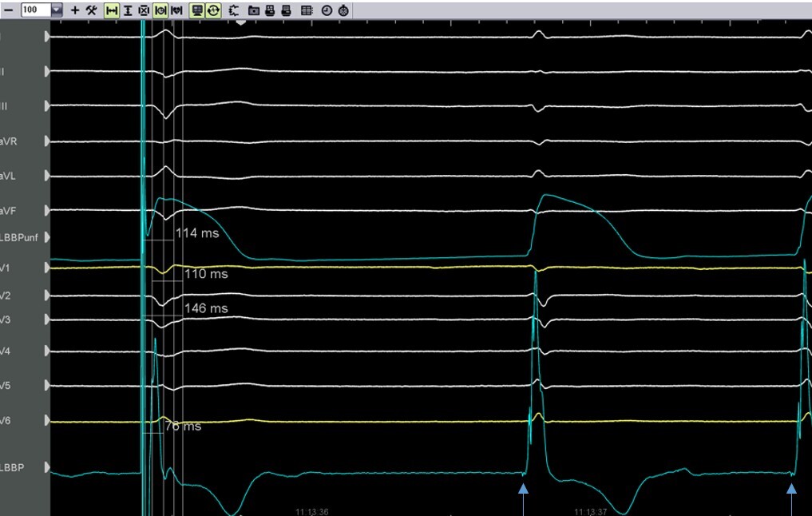Image resolution: width=812 pixels, height=516 pixels.
Task: Click the plus button to increase sweep speed
Action: (75, 10)
